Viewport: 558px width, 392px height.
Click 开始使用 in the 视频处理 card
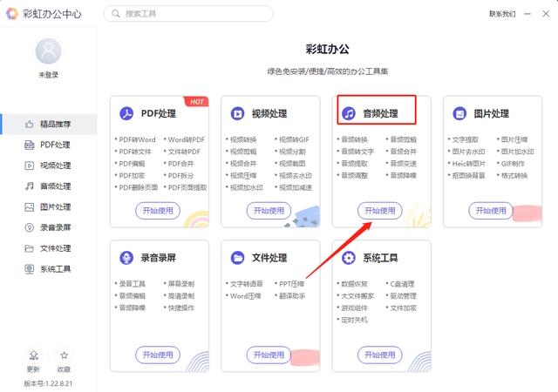tap(269, 211)
